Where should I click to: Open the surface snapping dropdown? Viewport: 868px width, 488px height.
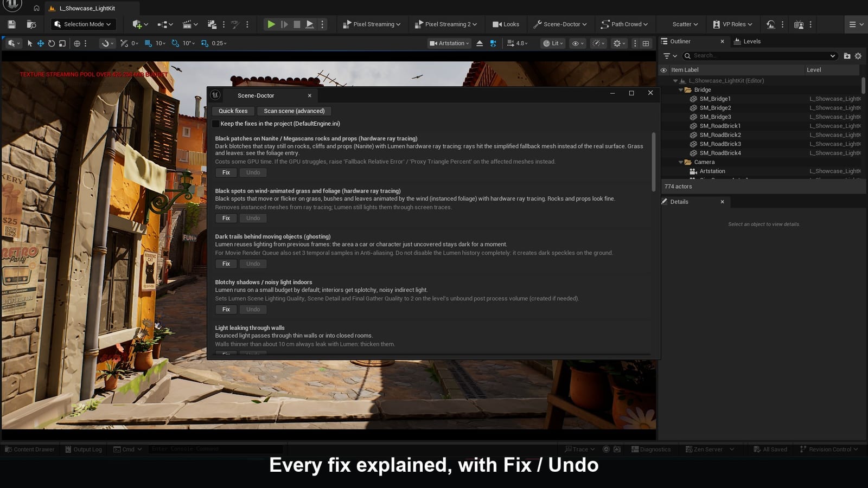pyautogui.click(x=107, y=43)
